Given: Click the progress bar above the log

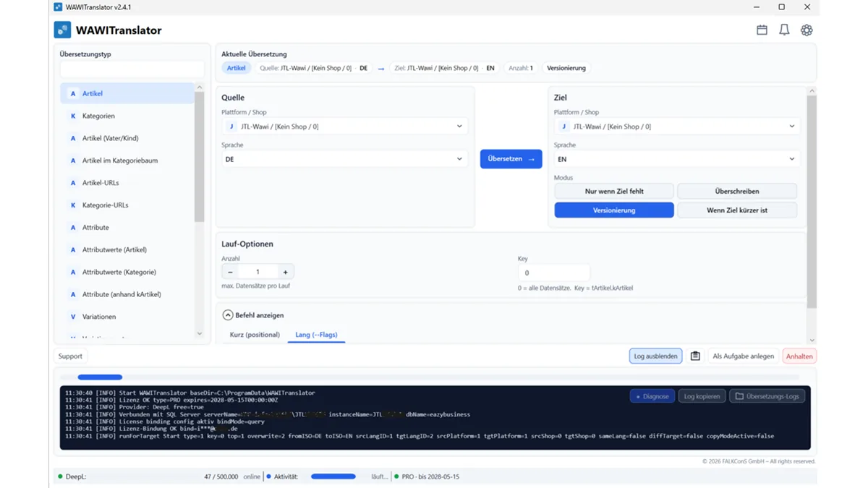Looking at the screenshot, I should coord(430,377).
